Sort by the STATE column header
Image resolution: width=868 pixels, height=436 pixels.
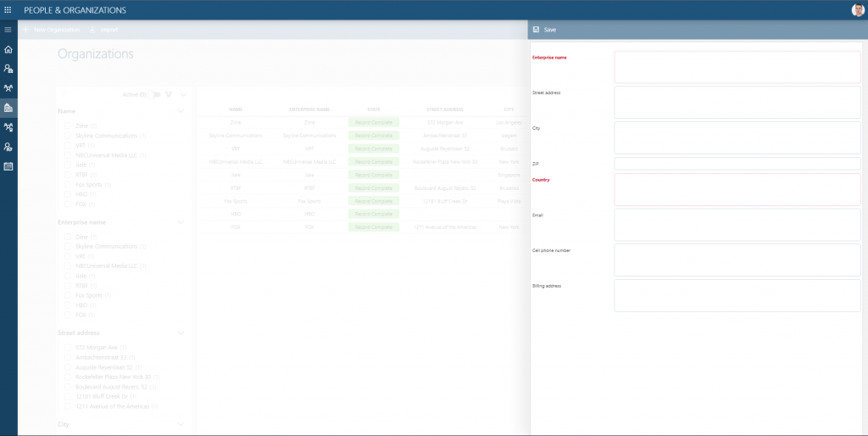point(374,109)
